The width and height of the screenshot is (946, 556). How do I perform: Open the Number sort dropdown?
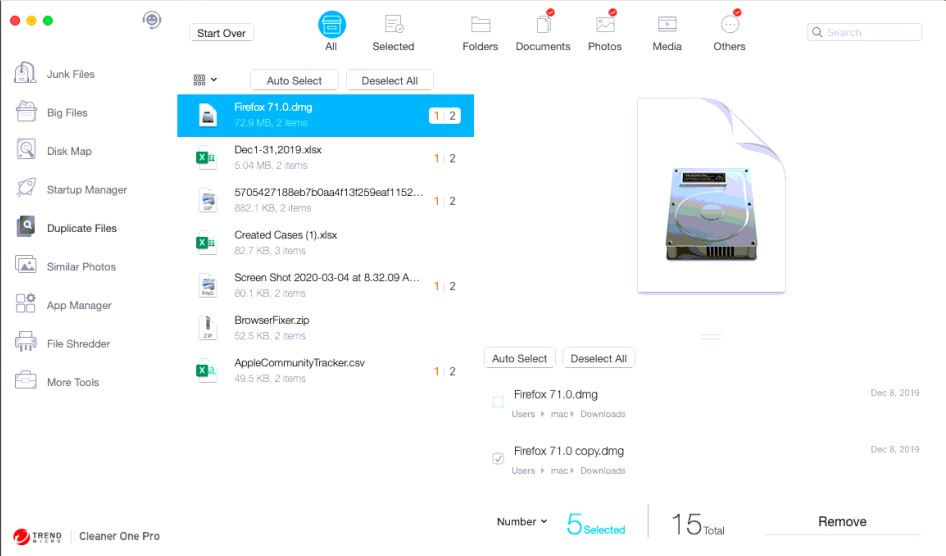522,522
